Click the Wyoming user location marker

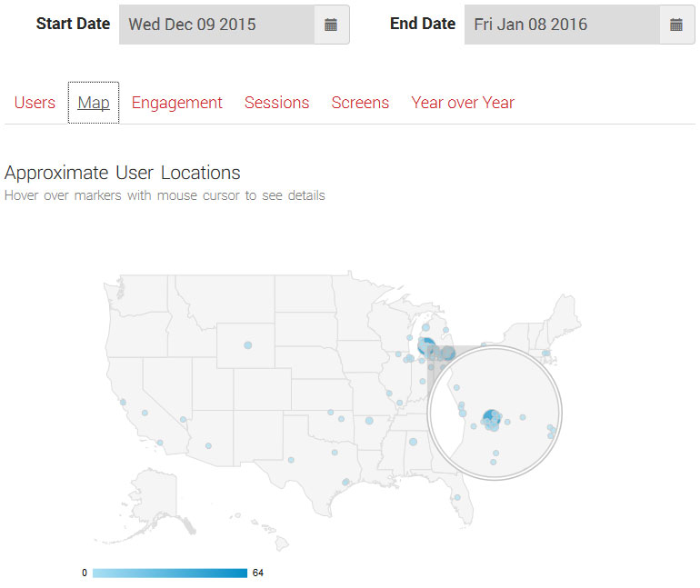[x=248, y=345]
